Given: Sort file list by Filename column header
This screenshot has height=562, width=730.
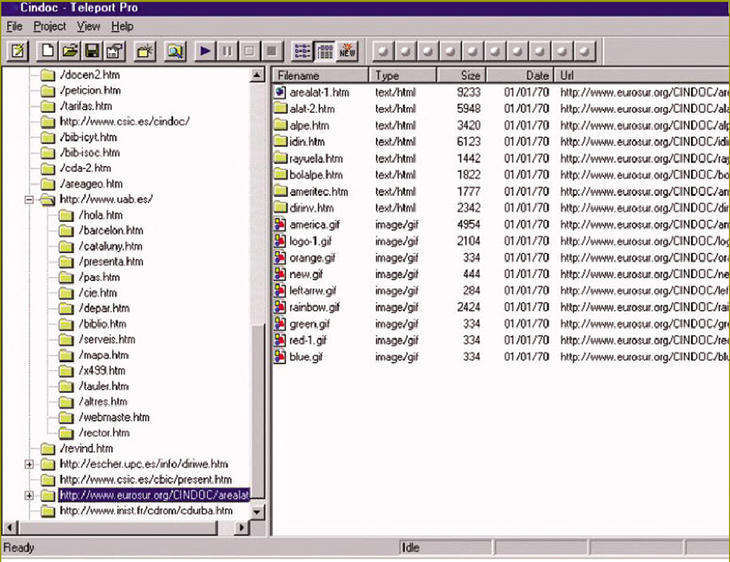Looking at the screenshot, I should click(322, 75).
